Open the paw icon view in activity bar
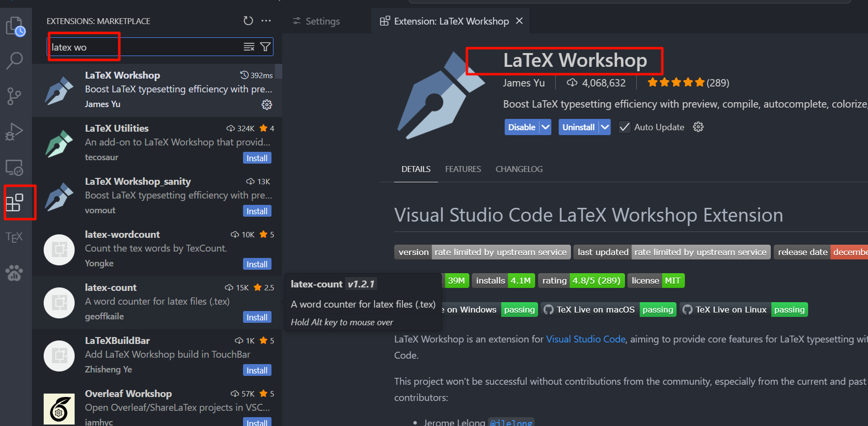Image resolution: width=868 pixels, height=426 pixels. click(x=14, y=273)
